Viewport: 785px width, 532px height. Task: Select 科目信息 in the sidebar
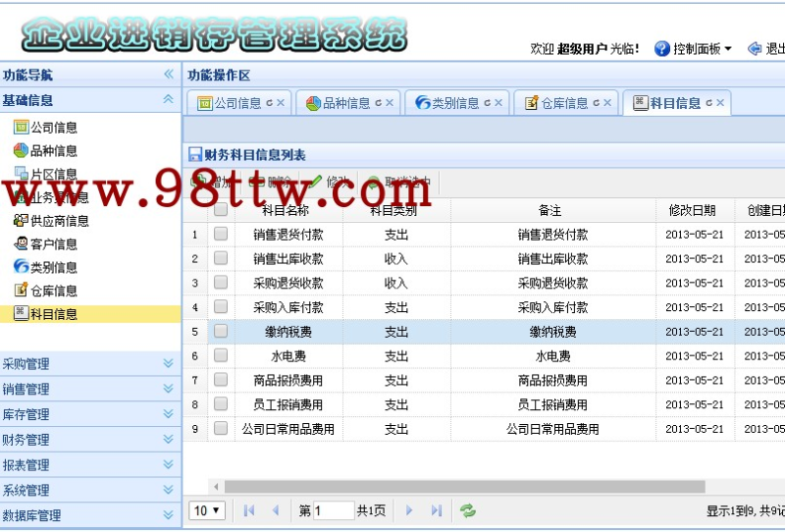point(45,314)
